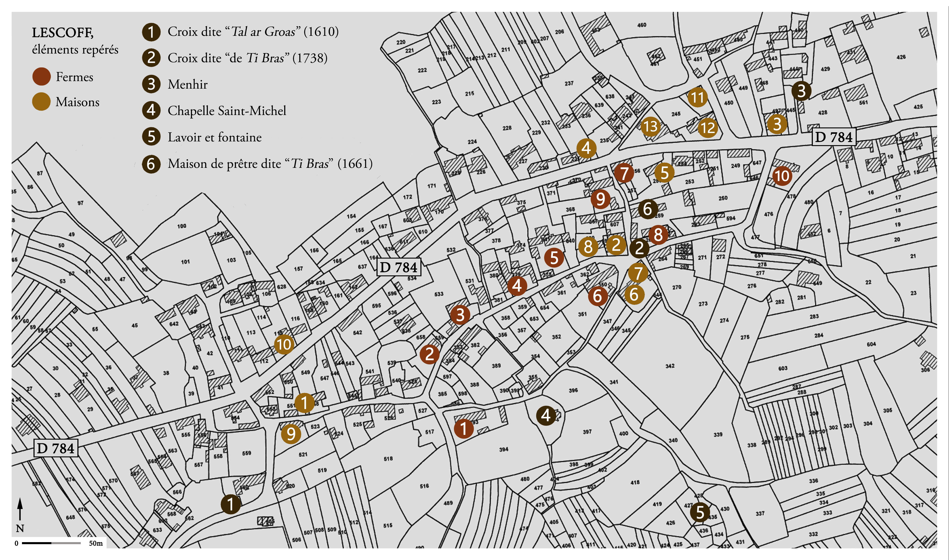
Task: Select gold house marker 9 near parcel 523
Action: pyautogui.click(x=291, y=434)
